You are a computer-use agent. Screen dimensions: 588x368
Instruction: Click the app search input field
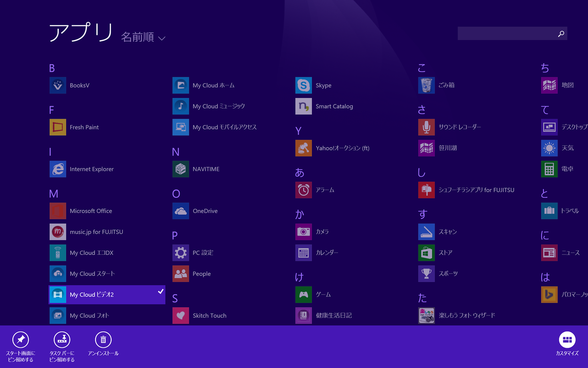(505, 34)
